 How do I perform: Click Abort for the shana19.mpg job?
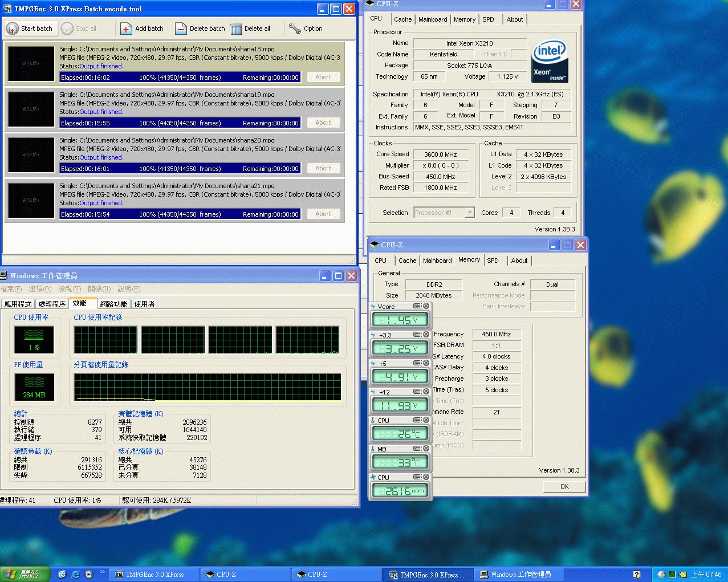[x=323, y=123]
